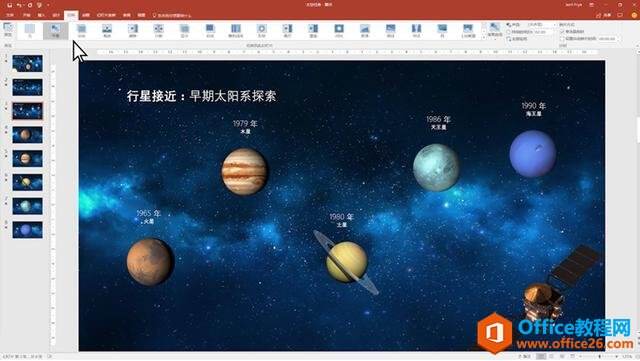The height and width of the screenshot is (361, 640).
Task: Preview the slide transition (预览)
Action: click(8, 30)
